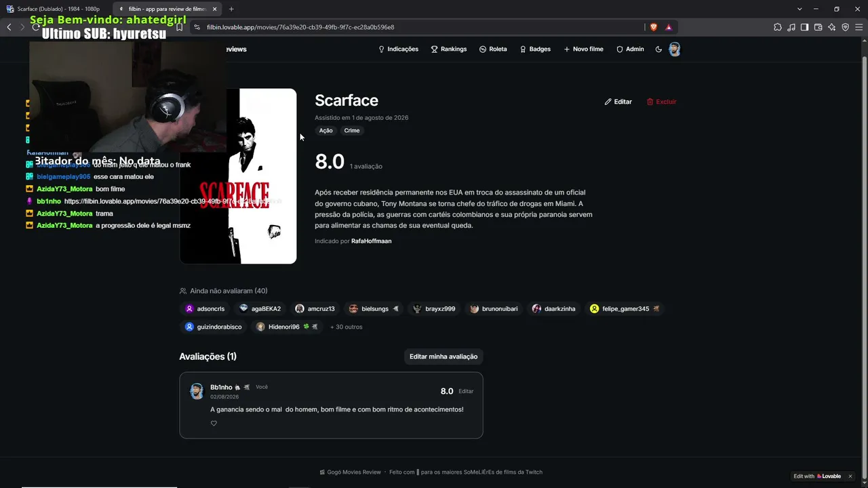Open the Brave Shields lion icon
The height and width of the screenshot is (488, 868).
pos(654,27)
